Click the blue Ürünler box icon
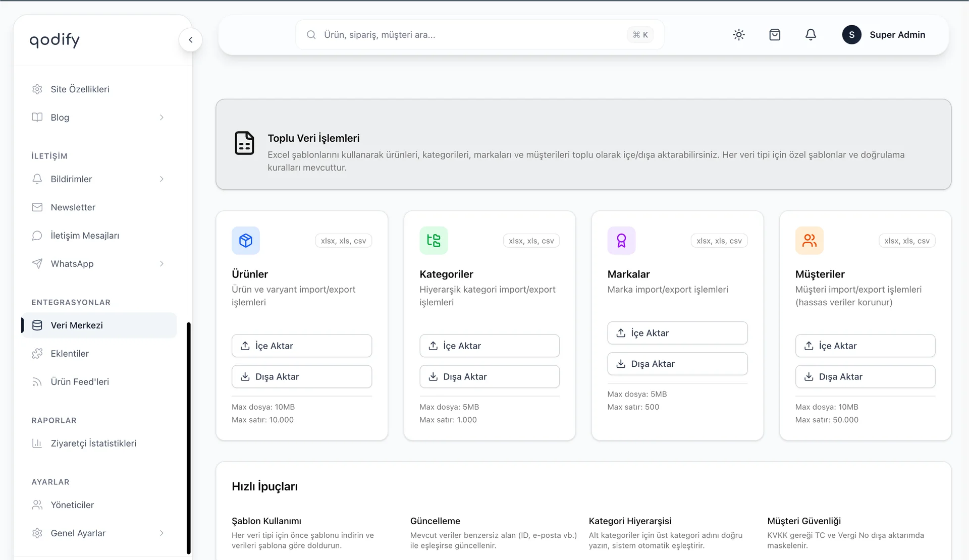 [246, 241]
